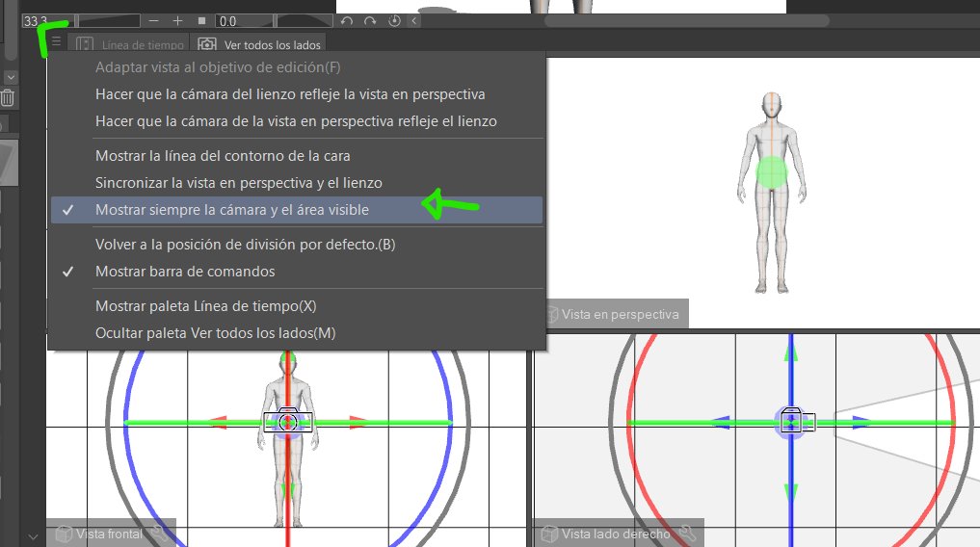Image resolution: width=980 pixels, height=547 pixels.
Task: Click the fit-to-screen square icon
Action: pyautogui.click(x=201, y=20)
